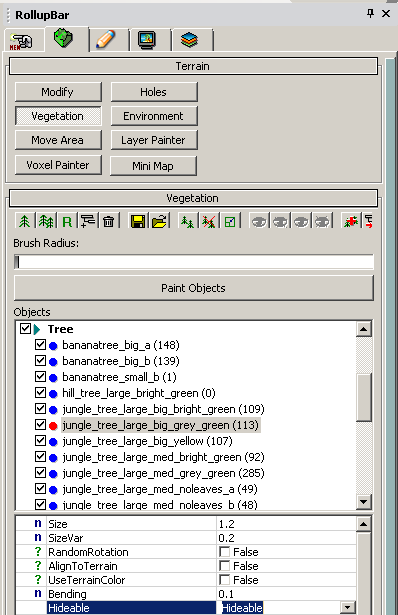
Task: Click the add vegetation category icon
Action: point(88,222)
